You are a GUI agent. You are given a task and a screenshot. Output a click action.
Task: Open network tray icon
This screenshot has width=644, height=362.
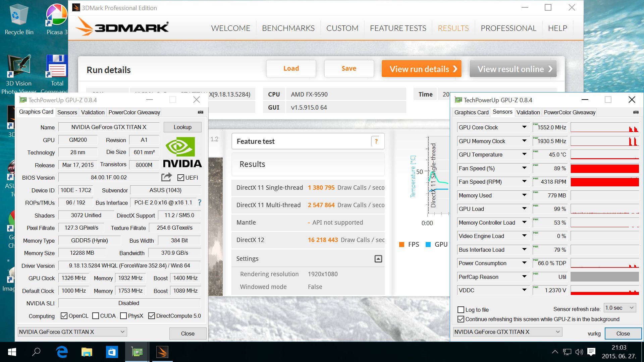(x=567, y=352)
